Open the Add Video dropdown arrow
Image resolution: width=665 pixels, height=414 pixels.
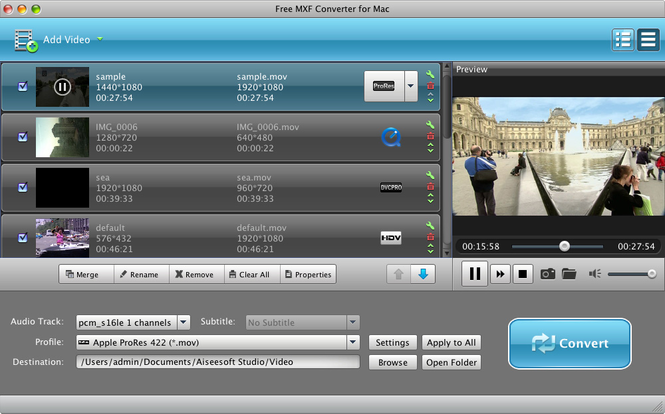(x=100, y=40)
